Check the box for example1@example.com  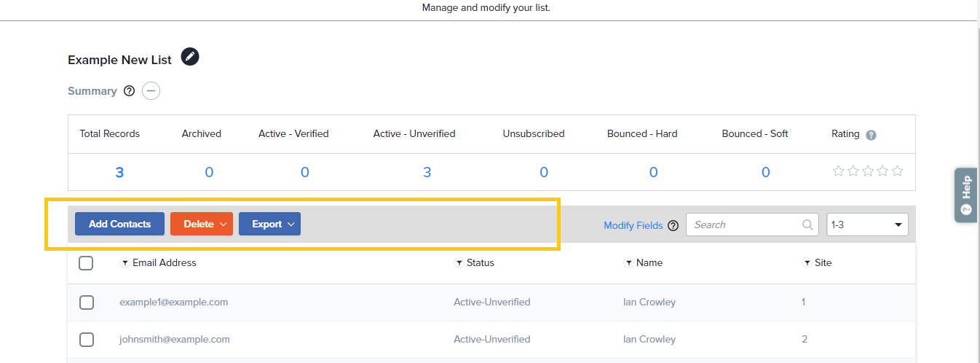tap(86, 302)
